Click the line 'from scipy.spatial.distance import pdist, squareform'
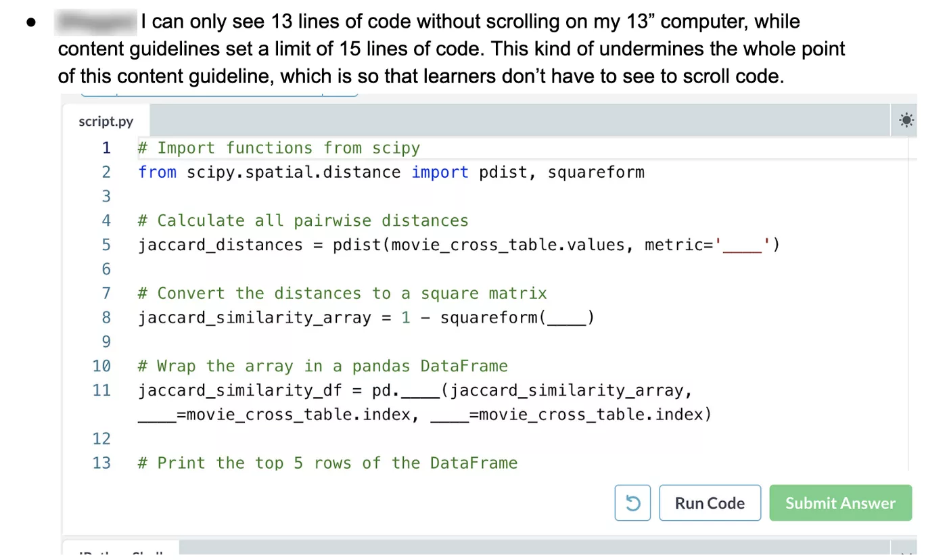 tap(391, 172)
